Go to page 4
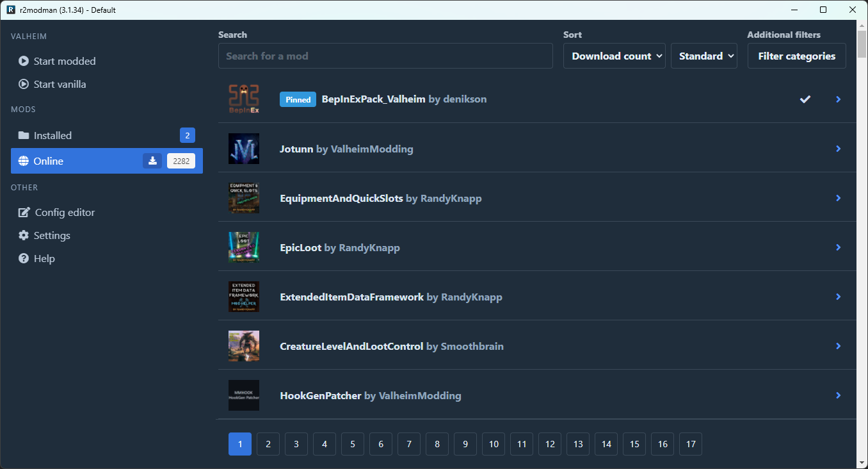This screenshot has width=868, height=469. click(325, 444)
